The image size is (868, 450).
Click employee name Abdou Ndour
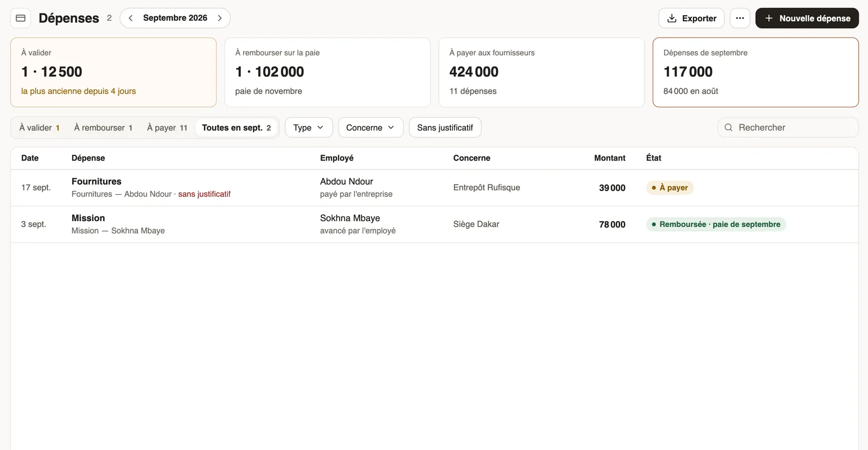point(347,181)
